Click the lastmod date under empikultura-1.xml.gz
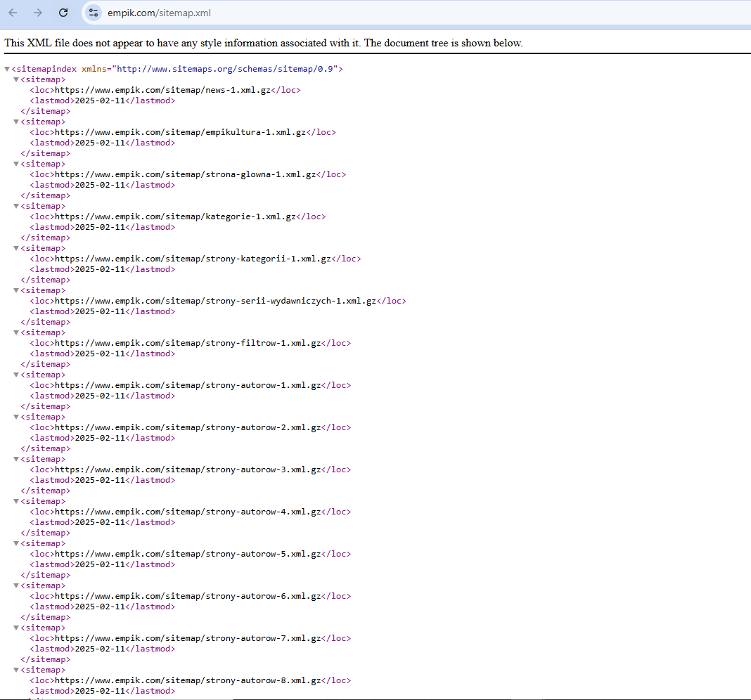Screen dimensions: 751x700 coord(100,143)
